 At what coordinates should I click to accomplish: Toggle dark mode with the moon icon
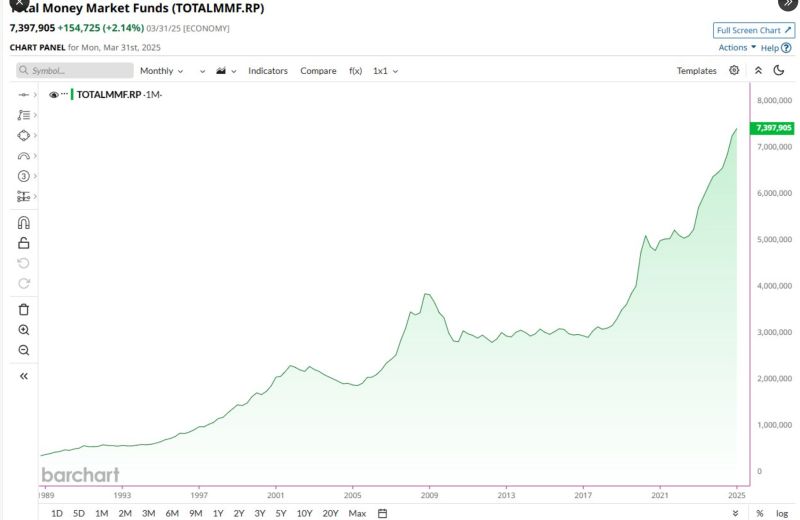[779, 71]
